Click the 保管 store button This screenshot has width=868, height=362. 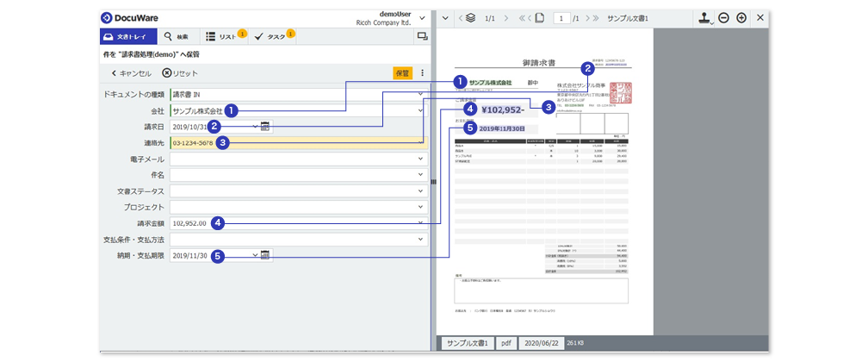[x=402, y=73]
